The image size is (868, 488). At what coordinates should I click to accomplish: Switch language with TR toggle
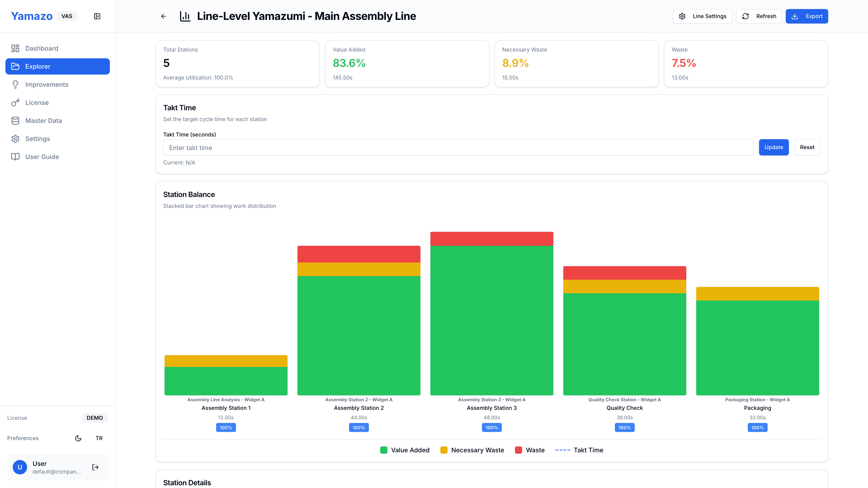click(x=99, y=438)
